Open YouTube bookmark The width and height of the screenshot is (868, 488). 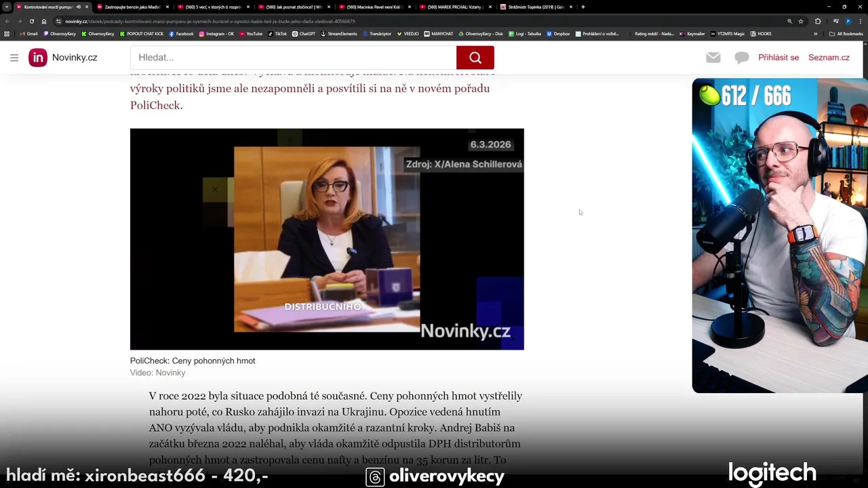point(250,34)
